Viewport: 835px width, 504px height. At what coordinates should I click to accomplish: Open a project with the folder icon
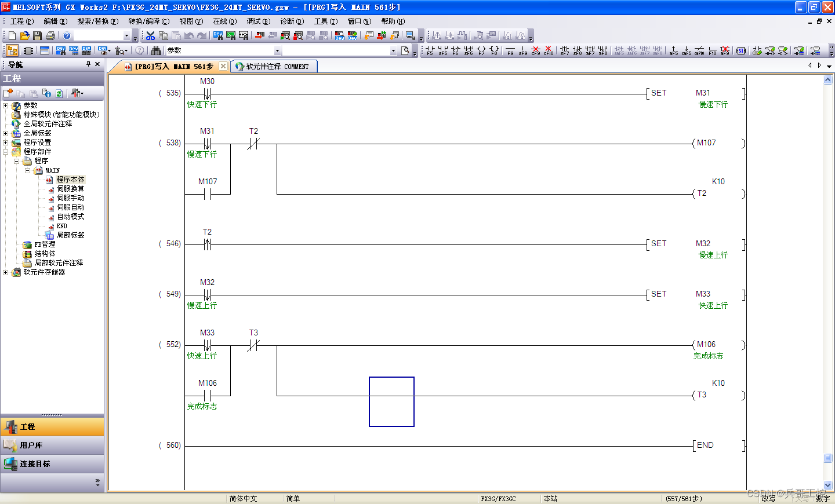25,36
